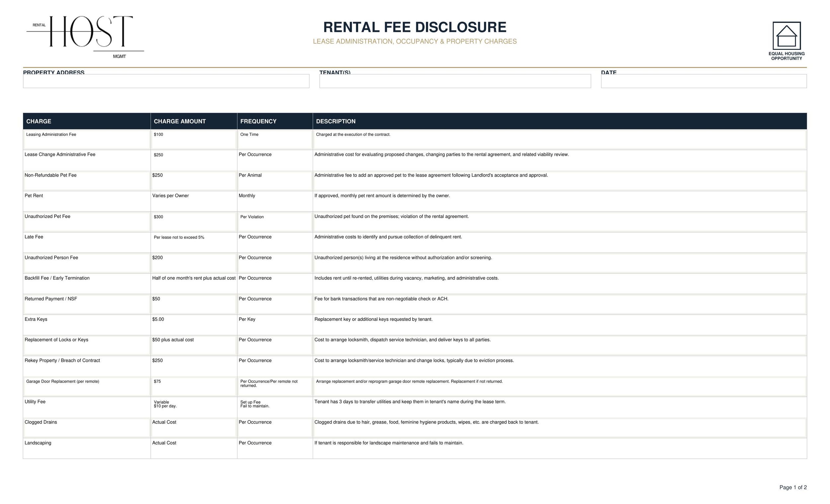
Task: Click the RENTAL FEE DISCLOSURE title
Action: (415, 27)
